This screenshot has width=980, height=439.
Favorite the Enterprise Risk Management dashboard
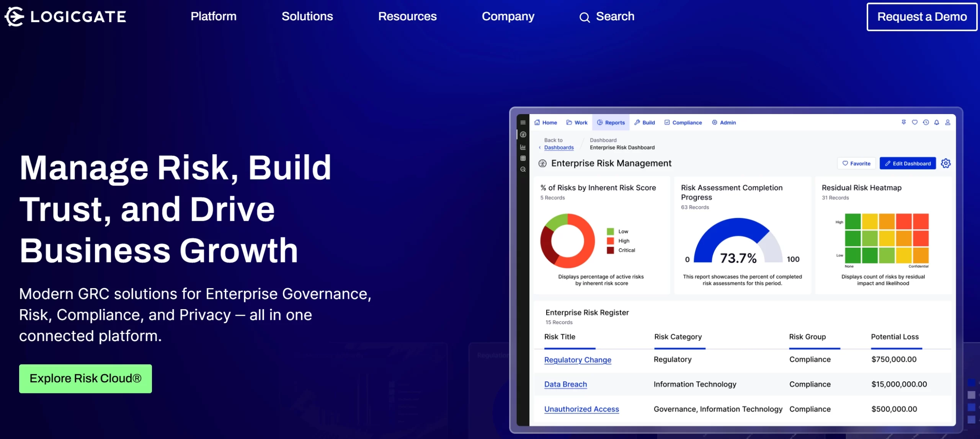[857, 163]
